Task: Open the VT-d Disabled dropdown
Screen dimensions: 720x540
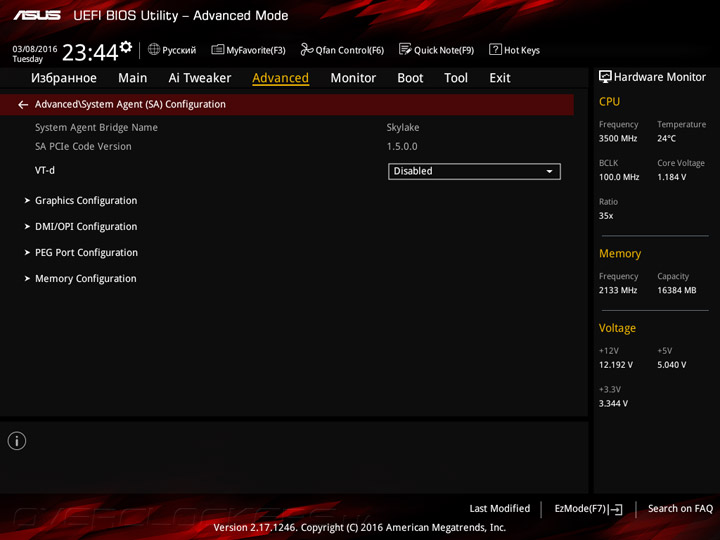Action: [x=474, y=171]
